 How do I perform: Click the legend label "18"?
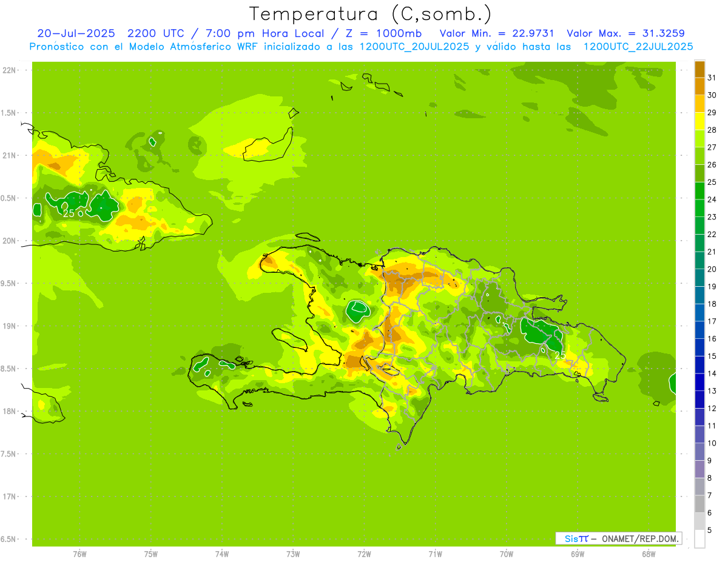712,304
